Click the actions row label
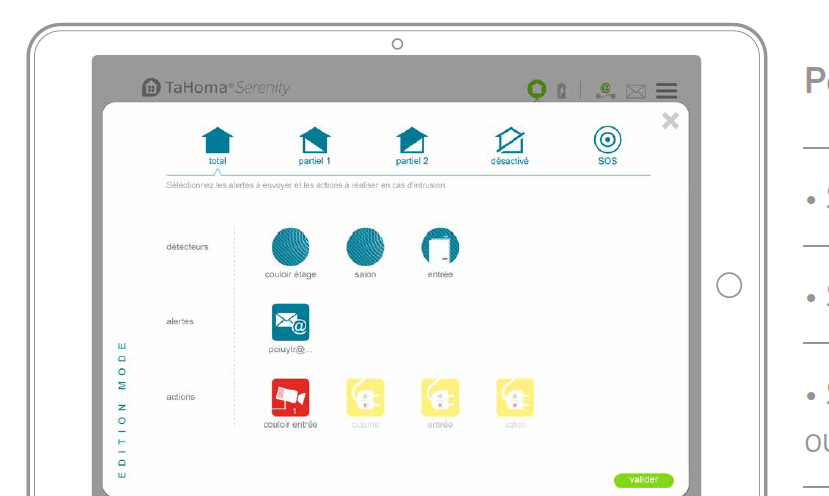 [181, 397]
